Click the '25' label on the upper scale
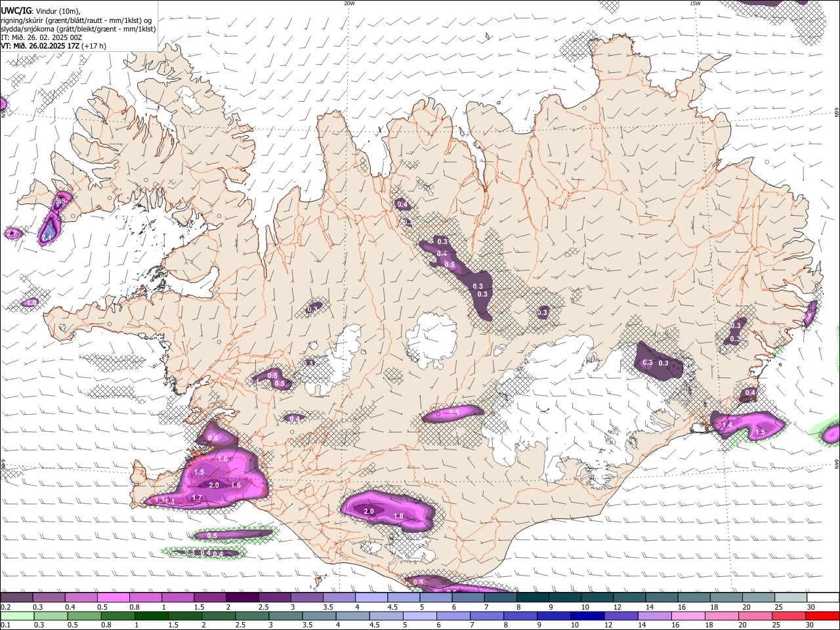 point(778,607)
